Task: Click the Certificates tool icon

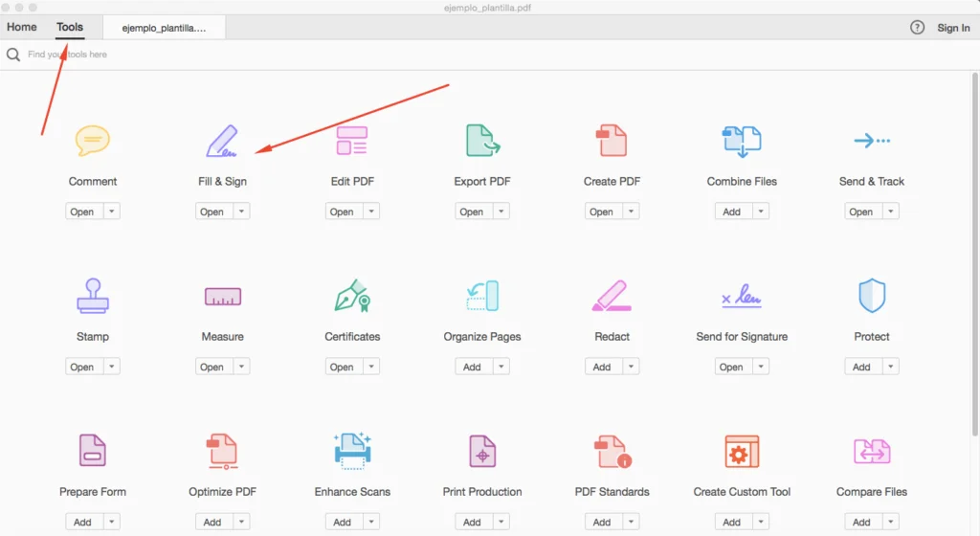Action: coord(351,297)
